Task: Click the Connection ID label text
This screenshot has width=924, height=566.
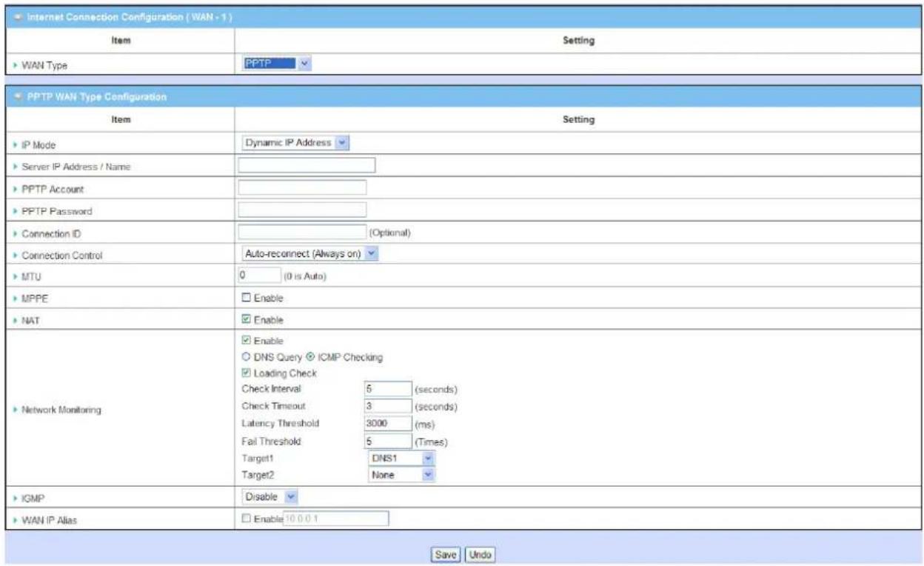Action: click(53, 234)
